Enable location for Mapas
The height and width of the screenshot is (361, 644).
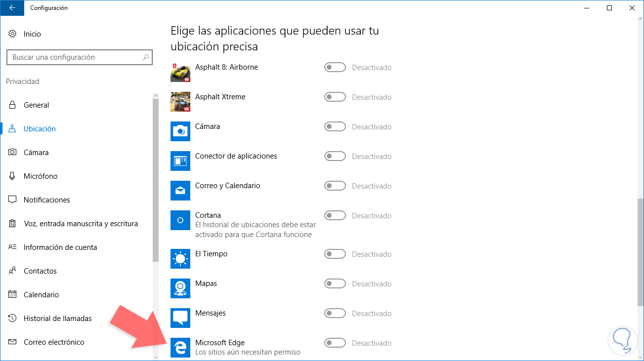(x=335, y=283)
